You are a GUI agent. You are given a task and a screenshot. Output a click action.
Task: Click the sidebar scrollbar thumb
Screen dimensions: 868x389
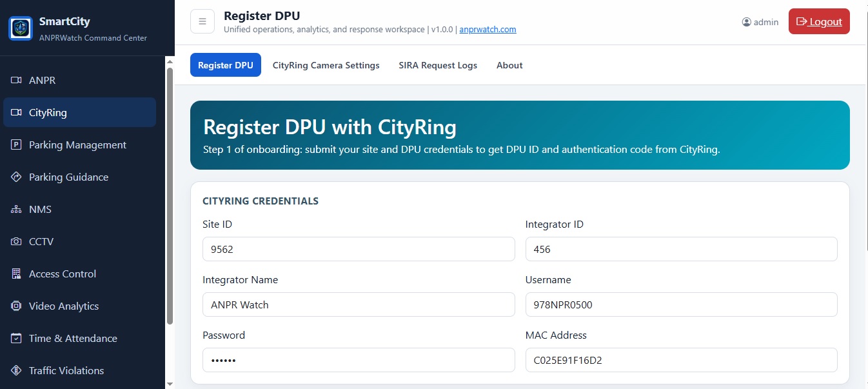(x=170, y=195)
